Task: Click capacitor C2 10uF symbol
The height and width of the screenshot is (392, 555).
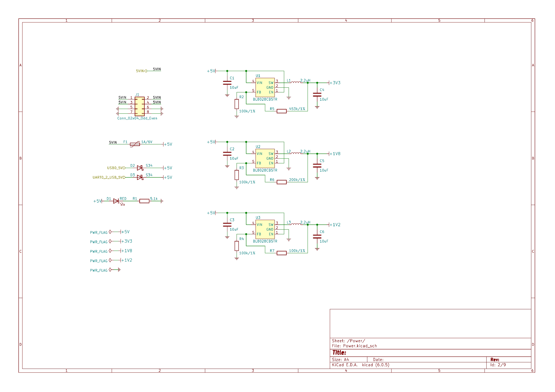Action: [227, 154]
